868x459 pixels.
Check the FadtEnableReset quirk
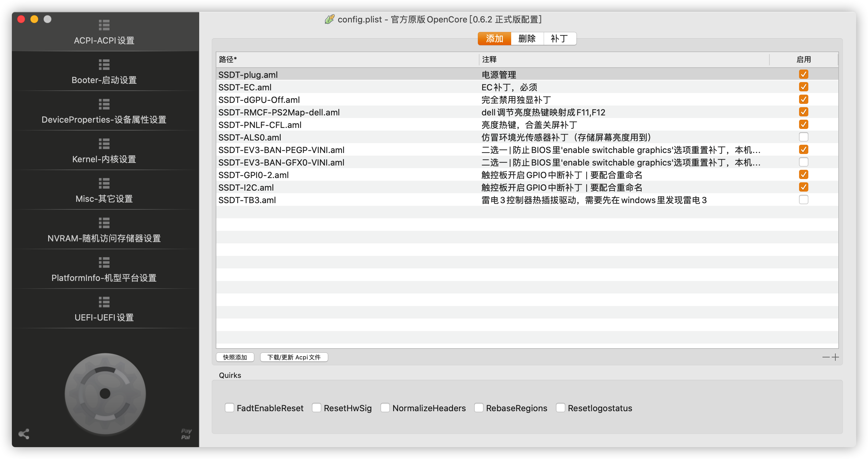[x=230, y=408]
